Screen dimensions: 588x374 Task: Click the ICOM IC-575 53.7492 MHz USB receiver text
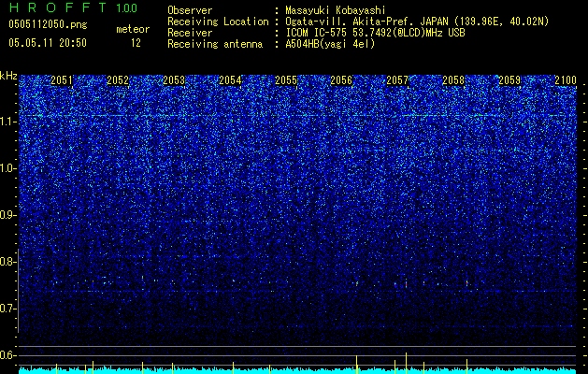[375, 33]
